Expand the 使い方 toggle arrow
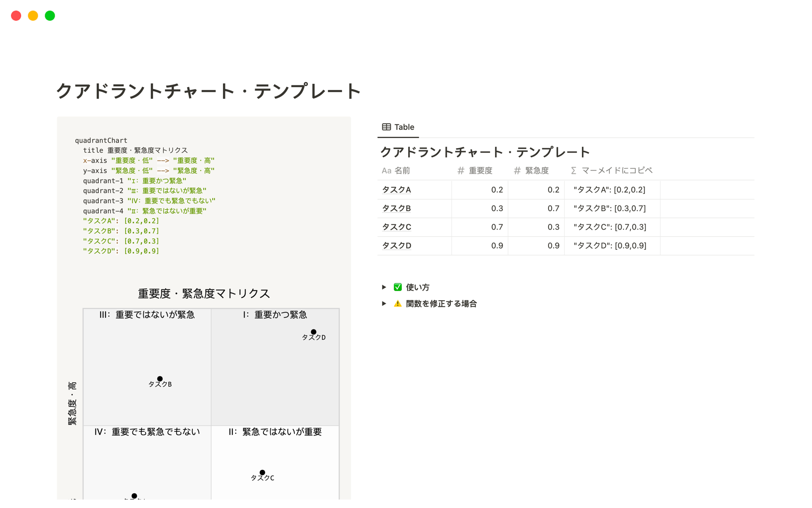This screenshot has width=812, height=508. [x=384, y=287]
